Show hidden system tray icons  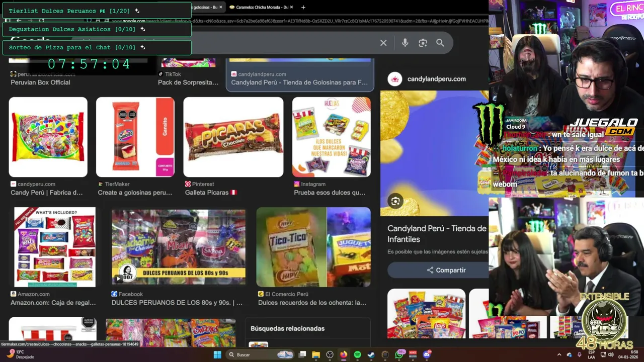pos(559,354)
